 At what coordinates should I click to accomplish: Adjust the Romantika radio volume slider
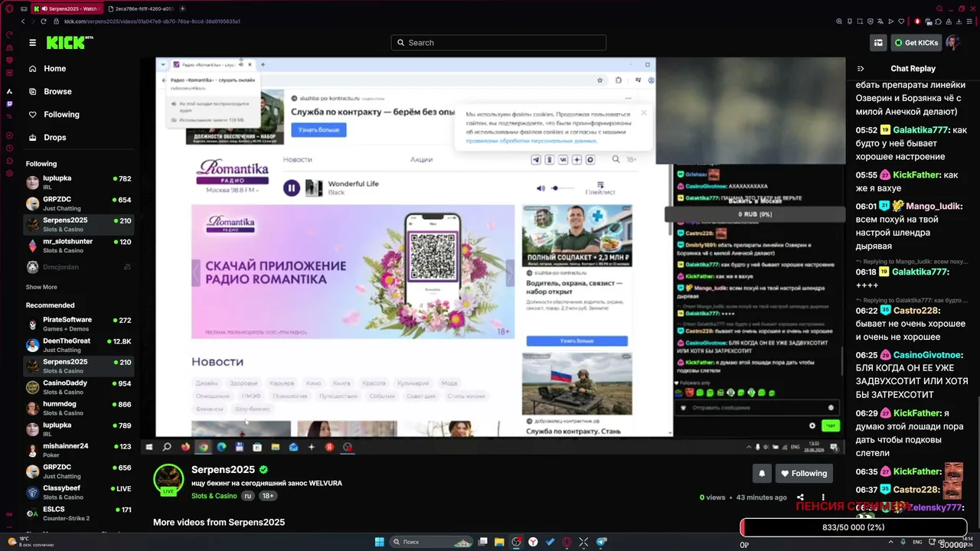pos(563,188)
